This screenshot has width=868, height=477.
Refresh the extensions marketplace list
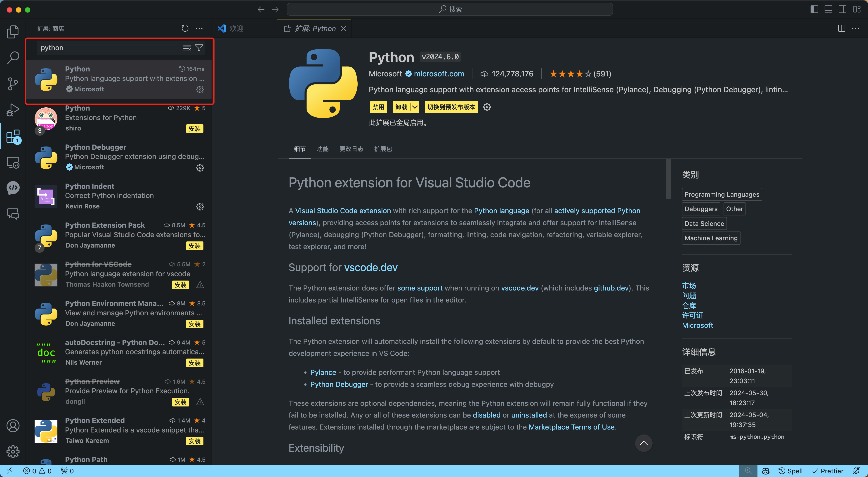[x=185, y=28]
